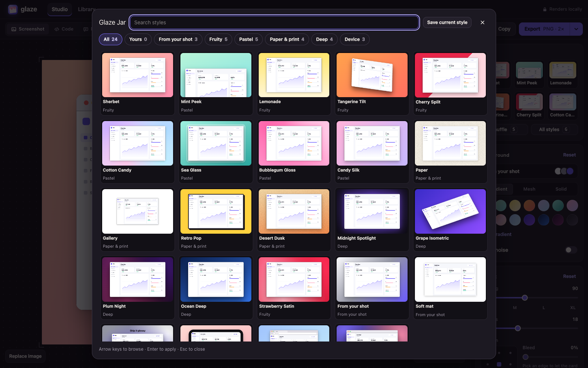The width and height of the screenshot is (588, 368).
Task: Choose the Sea Glass style
Action: tap(216, 152)
